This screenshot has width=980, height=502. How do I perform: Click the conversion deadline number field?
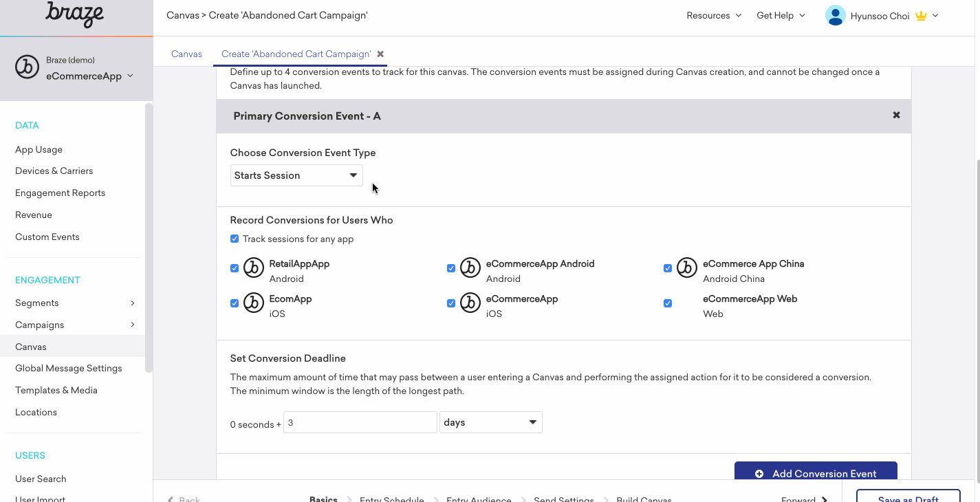click(x=360, y=422)
